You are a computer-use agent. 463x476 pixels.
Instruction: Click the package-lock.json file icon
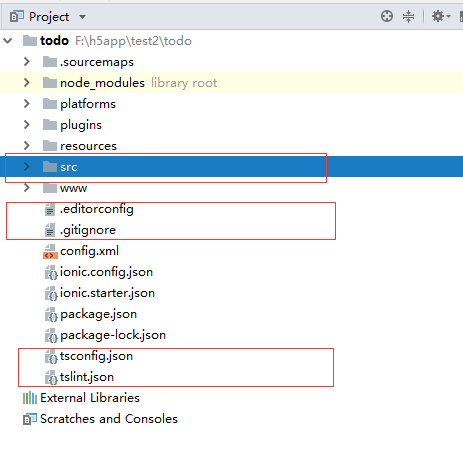click(x=51, y=335)
